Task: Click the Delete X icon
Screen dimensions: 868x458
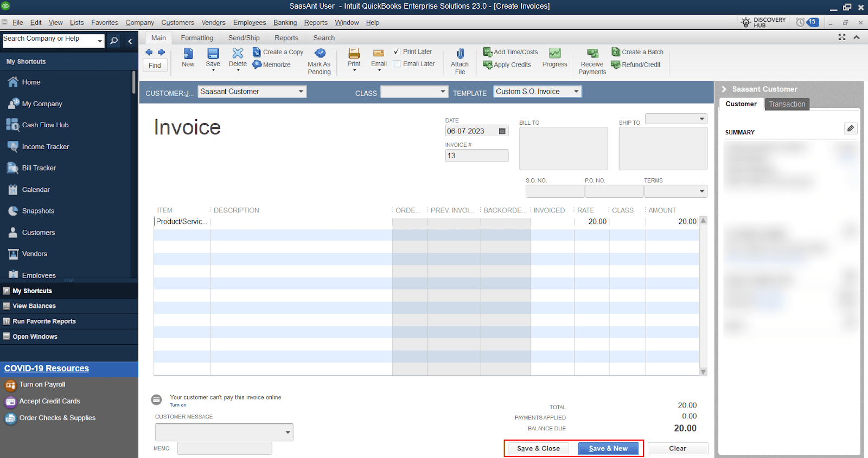Action: pos(238,53)
